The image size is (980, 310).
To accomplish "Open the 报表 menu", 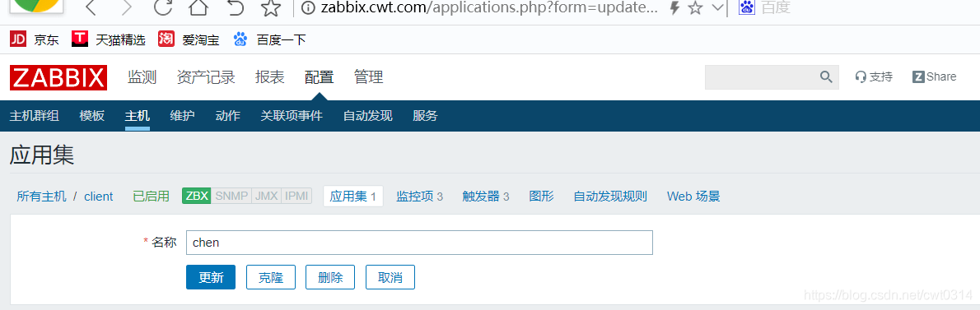I will (269, 77).
